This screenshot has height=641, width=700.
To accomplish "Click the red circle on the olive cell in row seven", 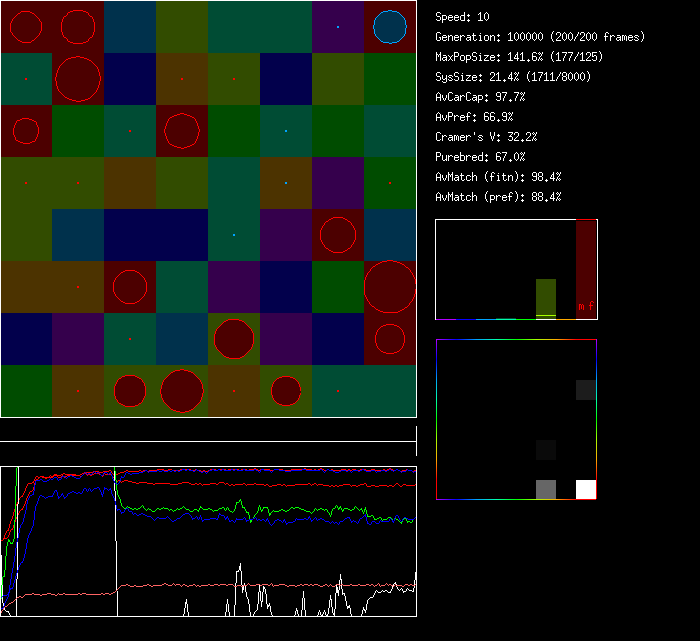I will click(234, 339).
